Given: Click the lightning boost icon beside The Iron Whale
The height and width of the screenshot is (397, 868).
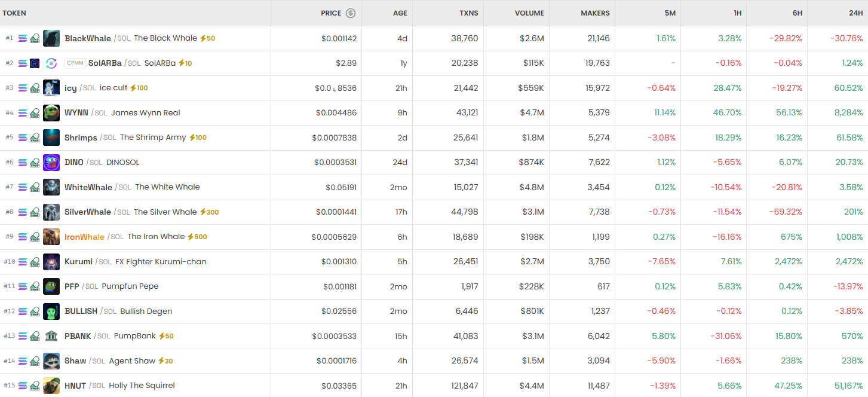Looking at the screenshot, I should [191, 237].
